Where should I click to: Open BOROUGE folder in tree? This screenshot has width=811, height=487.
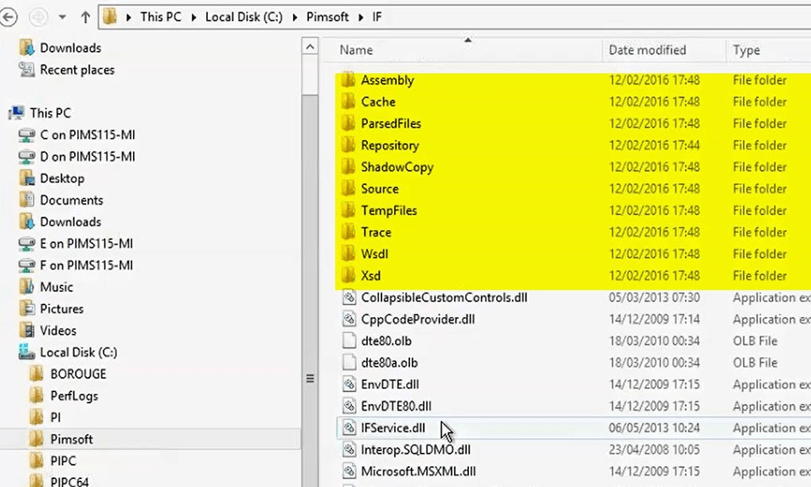[x=78, y=374]
